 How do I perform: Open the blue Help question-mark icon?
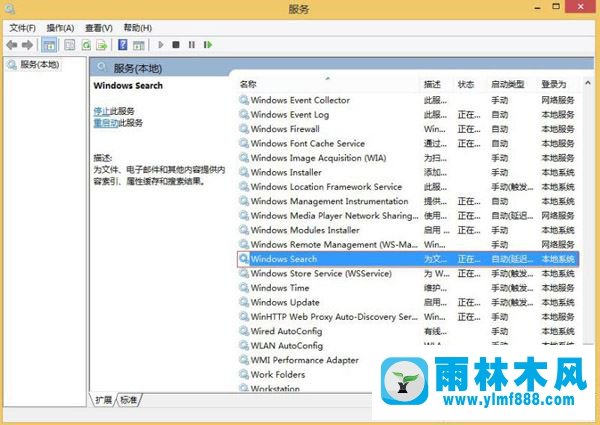coord(122,45)
